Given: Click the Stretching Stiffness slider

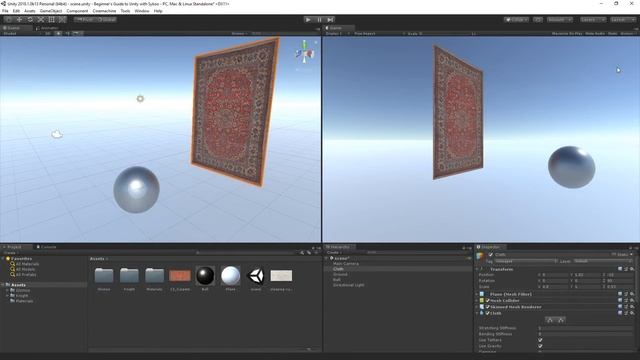Looking at the screenshot, I should 585,328.
